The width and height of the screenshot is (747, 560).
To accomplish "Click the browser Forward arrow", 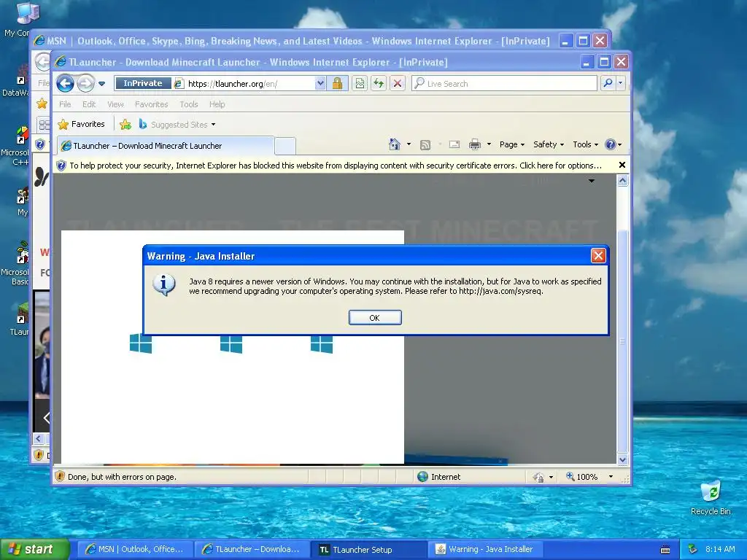I will [86, 83].
